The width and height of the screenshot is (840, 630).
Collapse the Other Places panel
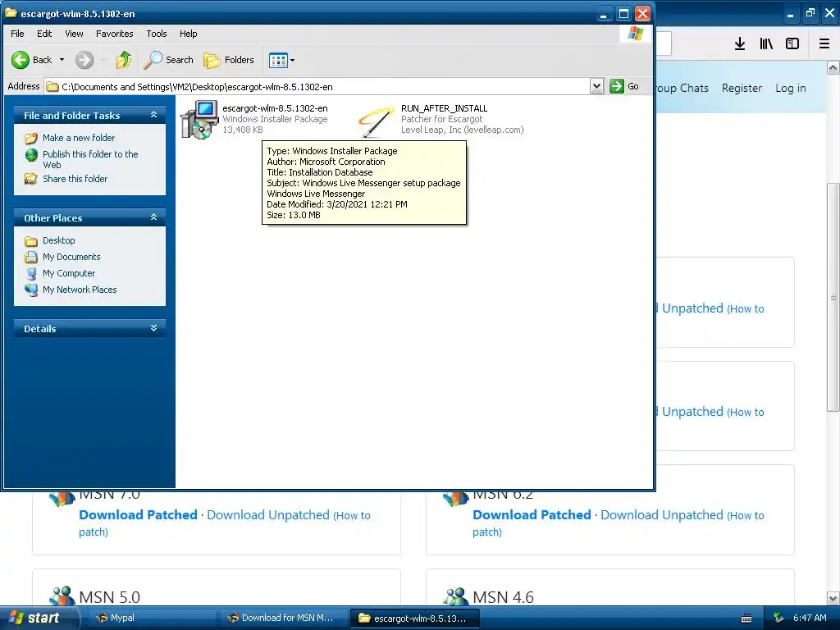[x=153, y=217]
